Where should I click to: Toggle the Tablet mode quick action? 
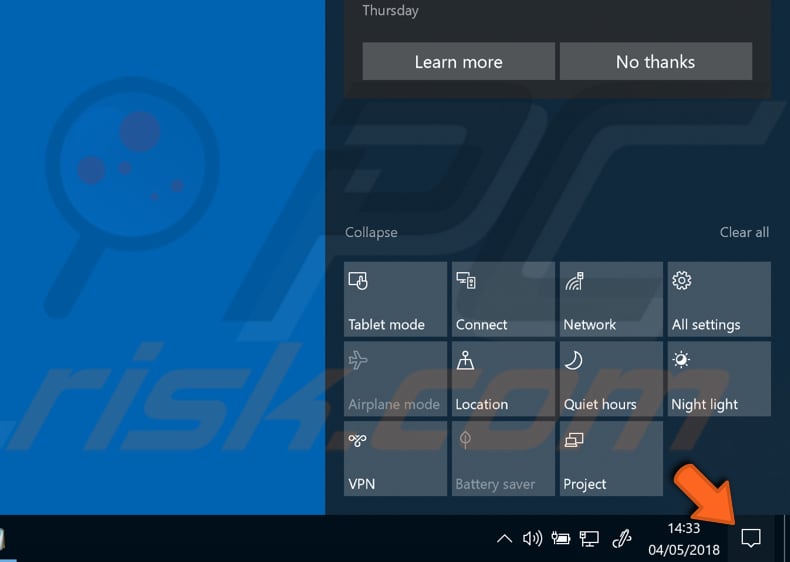(x=396, y=299)
